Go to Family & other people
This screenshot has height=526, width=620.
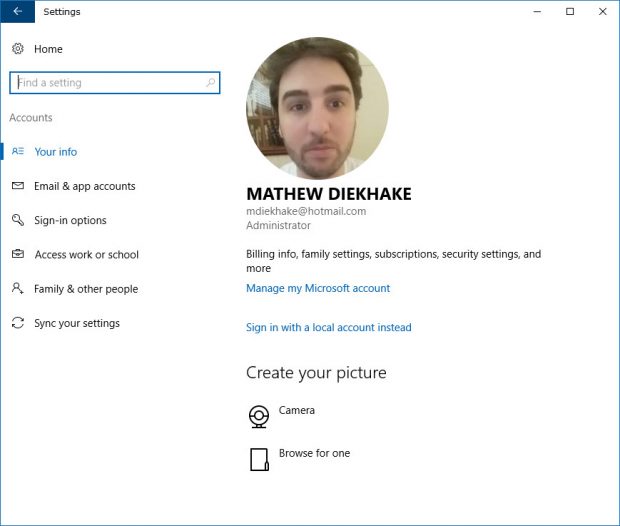point(86,289)
